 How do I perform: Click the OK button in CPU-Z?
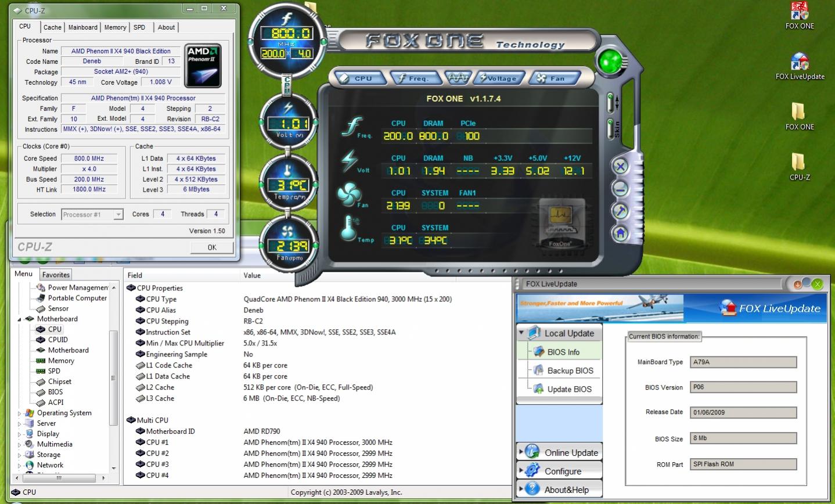coord(212,247)
